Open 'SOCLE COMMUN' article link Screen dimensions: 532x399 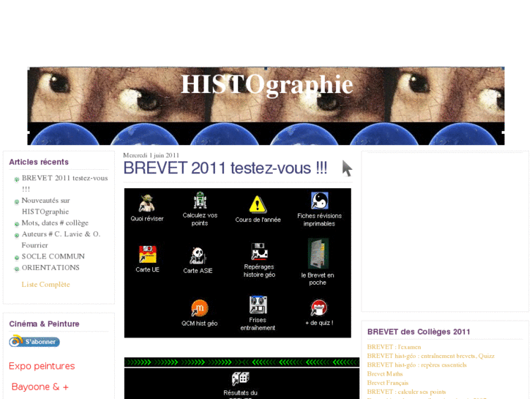click(x=53, y=256)
